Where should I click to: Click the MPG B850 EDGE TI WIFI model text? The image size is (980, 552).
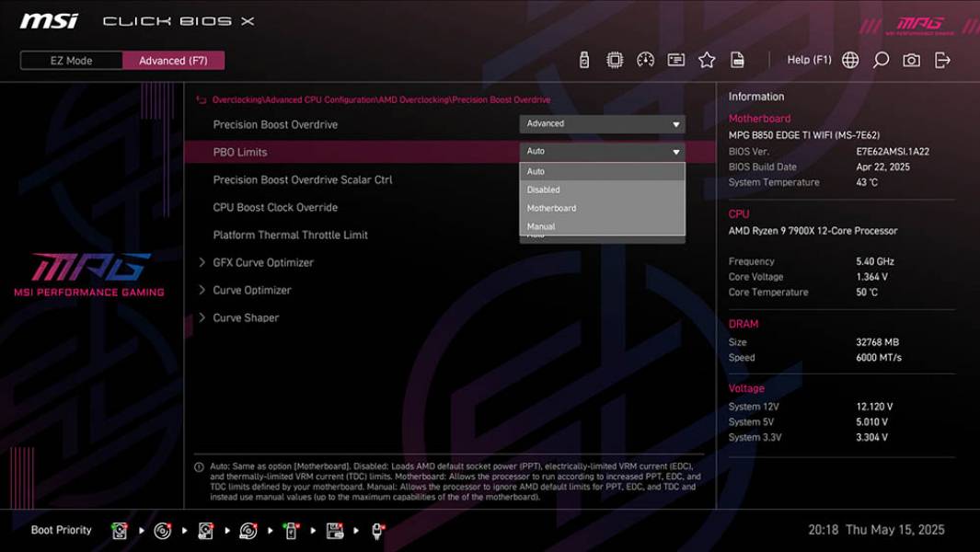pyautogui.click(x=803, y=135)
